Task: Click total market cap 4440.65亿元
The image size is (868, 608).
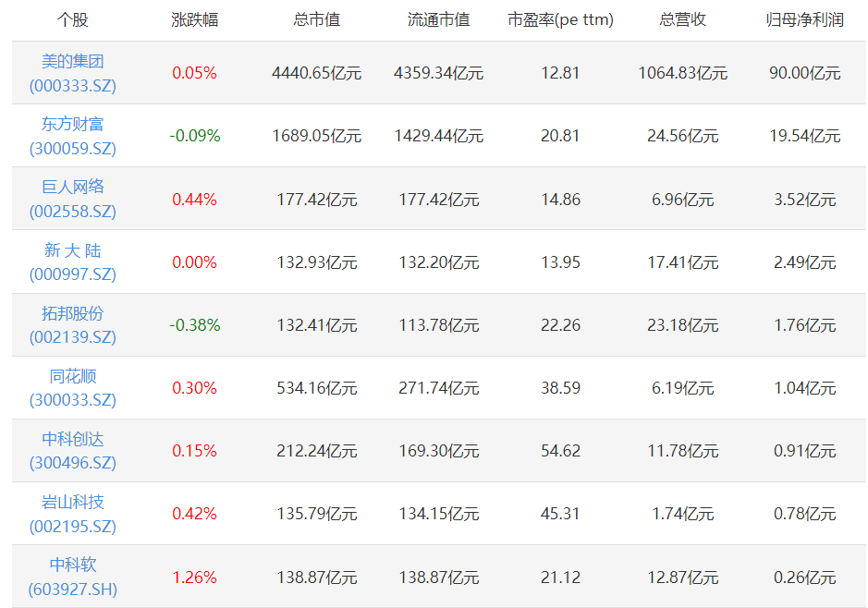Action: coord(317,73)
